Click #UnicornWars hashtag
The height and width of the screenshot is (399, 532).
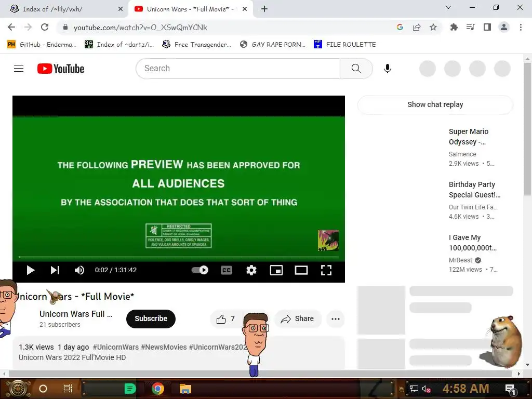(x=116, y=347)
